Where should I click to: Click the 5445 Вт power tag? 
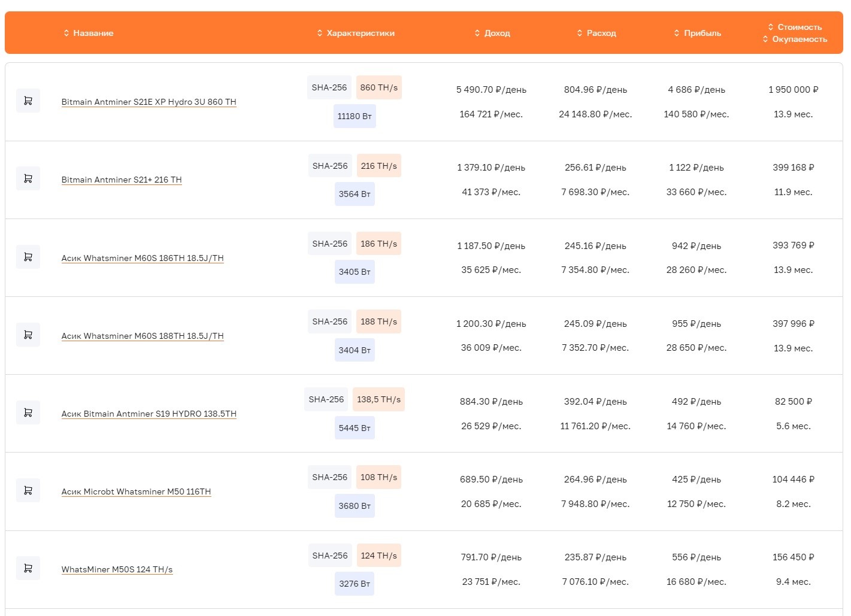coord(355,428)
